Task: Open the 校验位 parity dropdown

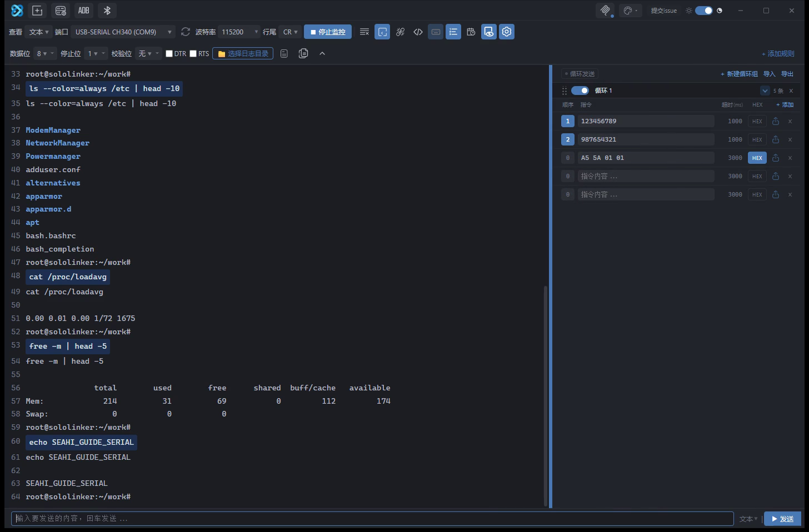Action: [149, 54]
